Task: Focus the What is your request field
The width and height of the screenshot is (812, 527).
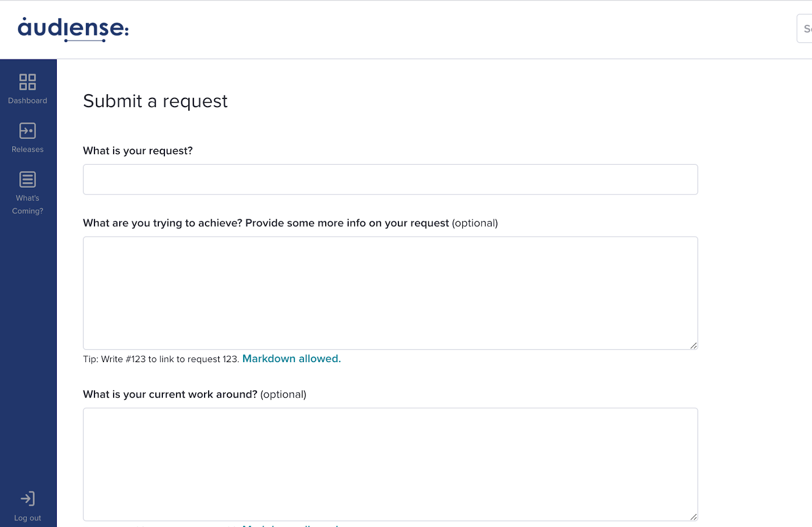Action: coord(390,179)
